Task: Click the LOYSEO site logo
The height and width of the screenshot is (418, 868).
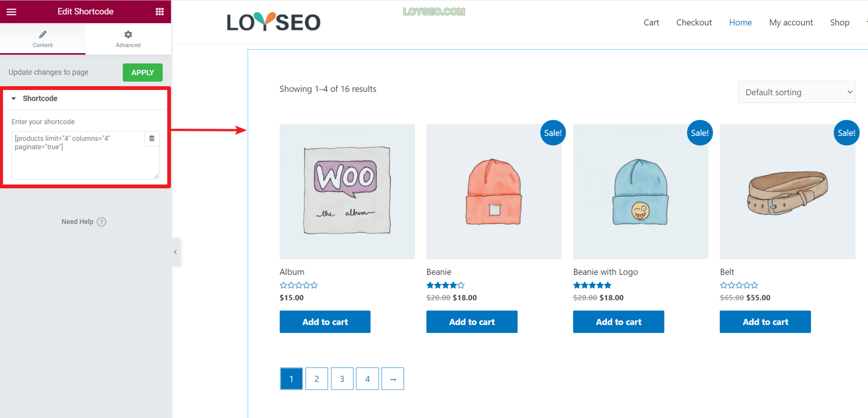Action: (273, 22)
